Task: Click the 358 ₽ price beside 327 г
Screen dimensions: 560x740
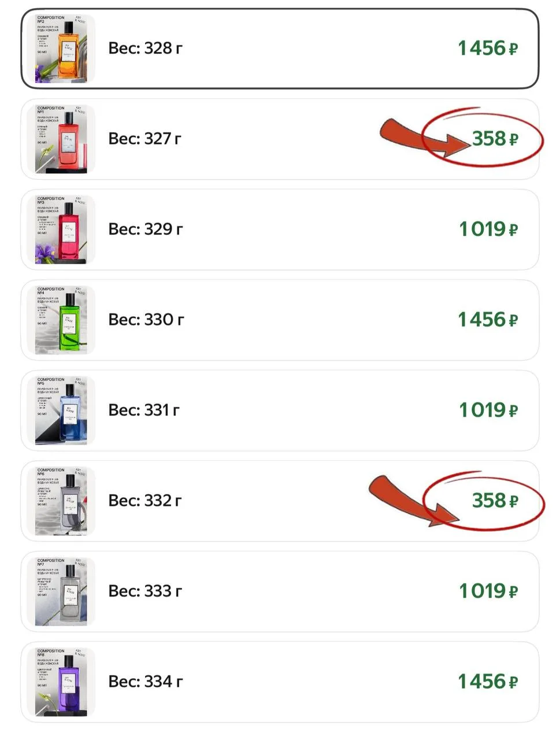Action: tap(495, 139)
